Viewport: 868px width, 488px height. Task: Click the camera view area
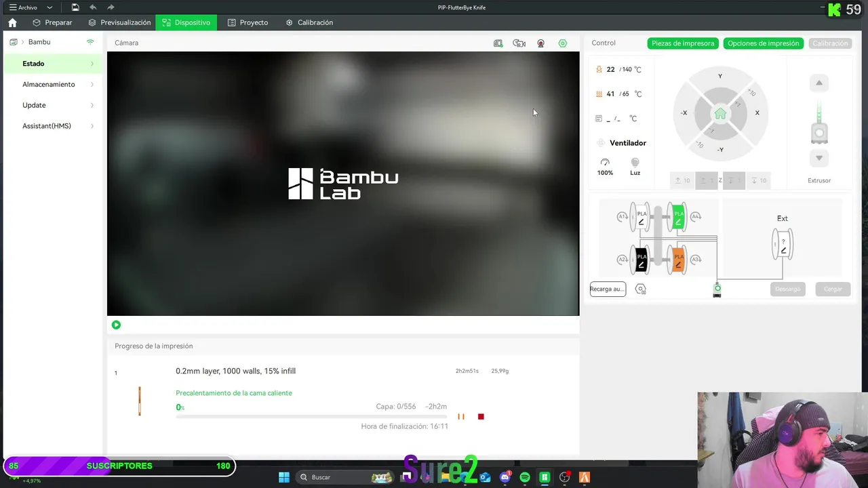click(x=343, y=184)
